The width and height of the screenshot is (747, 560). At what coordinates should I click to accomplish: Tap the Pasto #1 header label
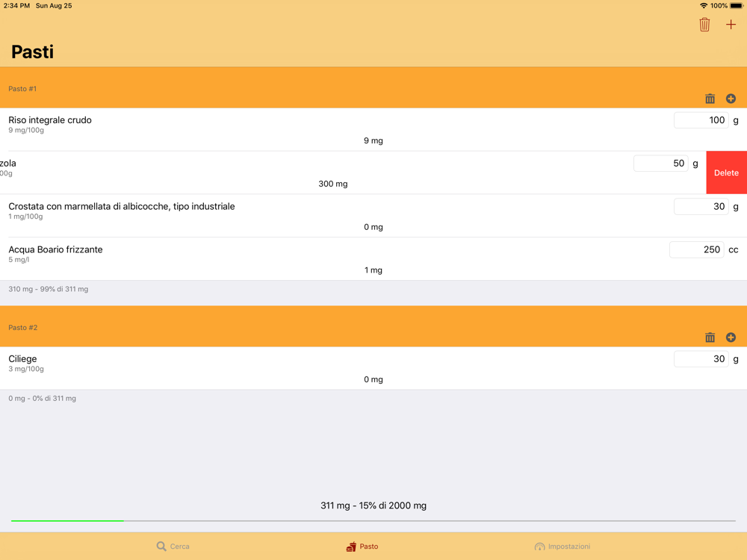click(22, 89)
